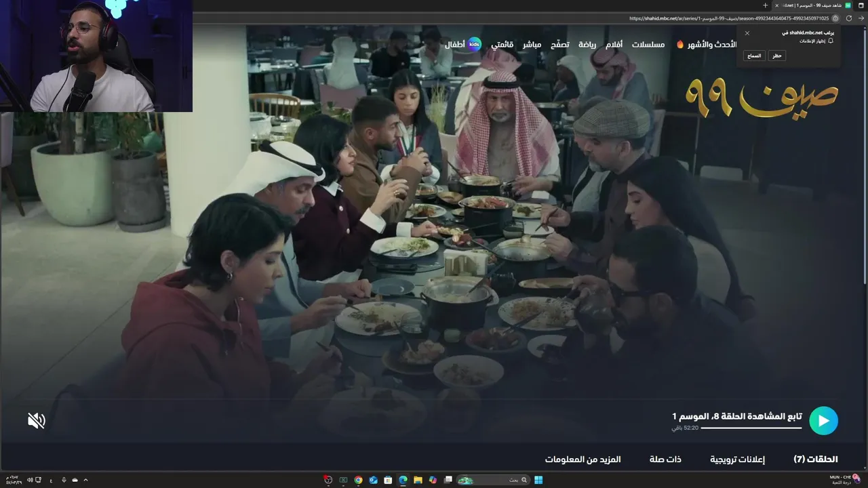Click the صيف 99 series title logo

click(x=762, y=98)
